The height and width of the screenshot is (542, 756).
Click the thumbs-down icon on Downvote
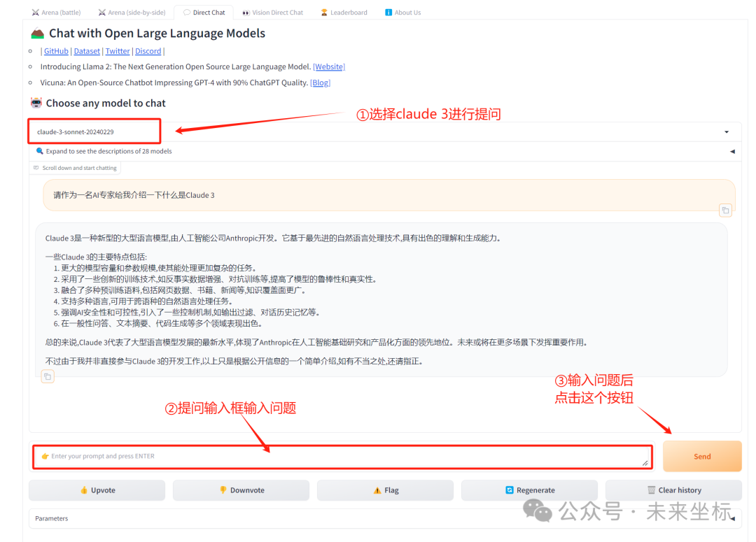pos(223,490)
